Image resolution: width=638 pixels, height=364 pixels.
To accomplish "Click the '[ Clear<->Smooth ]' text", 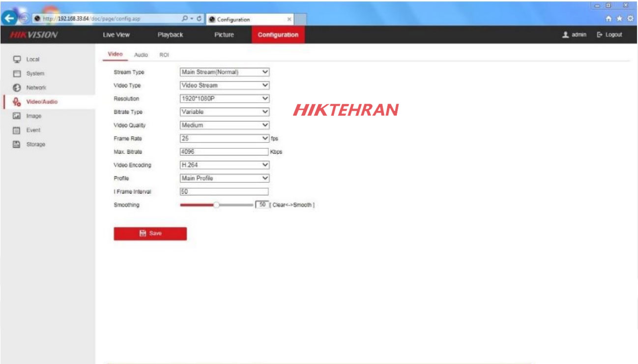I will (x=292, y=205).
